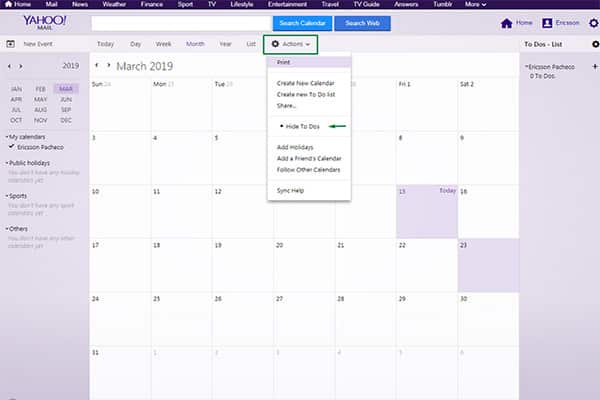Image resolution: width=600 pixels, height=400 pixels.
Task: Go to previous month beside March 2019
Action: (97, 65)
